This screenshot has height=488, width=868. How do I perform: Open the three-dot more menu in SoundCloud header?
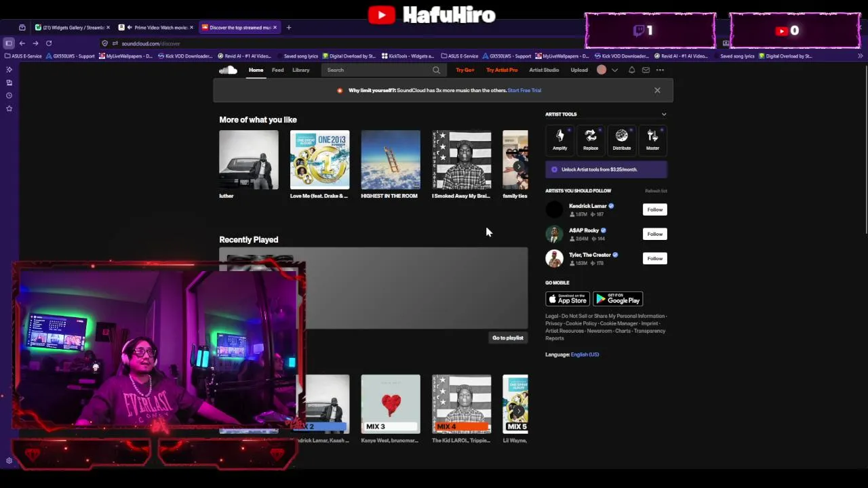click(660, 70)
